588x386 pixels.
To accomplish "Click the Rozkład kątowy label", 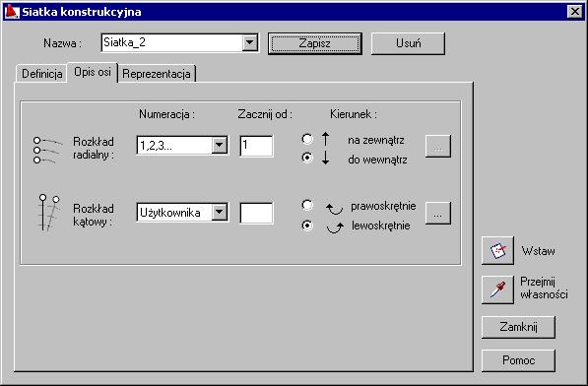I will coord(94,215).
